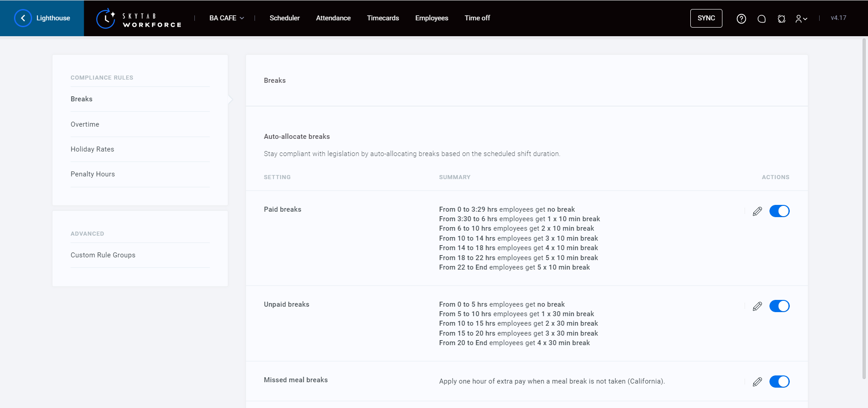868x408 pixels.
Task: Edit Paid breaks with the pencil icon
Action: (x=757, y=211)
